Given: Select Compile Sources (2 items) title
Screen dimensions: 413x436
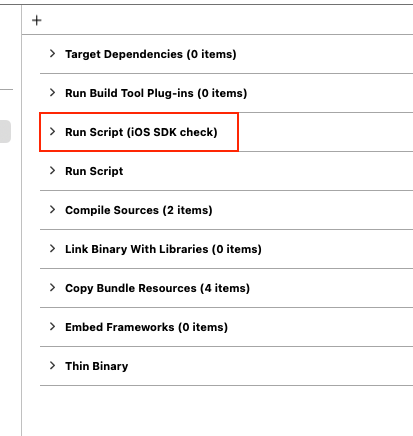Looking at the screenshot, I should click(x=139, y=210).
